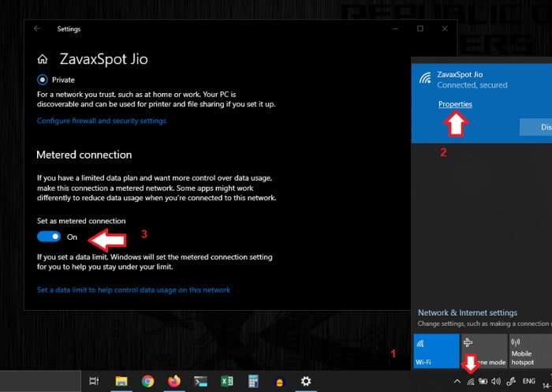Turn off Set as metered connection toggle
The image size is (552, 392).
(x=49, y=237)
